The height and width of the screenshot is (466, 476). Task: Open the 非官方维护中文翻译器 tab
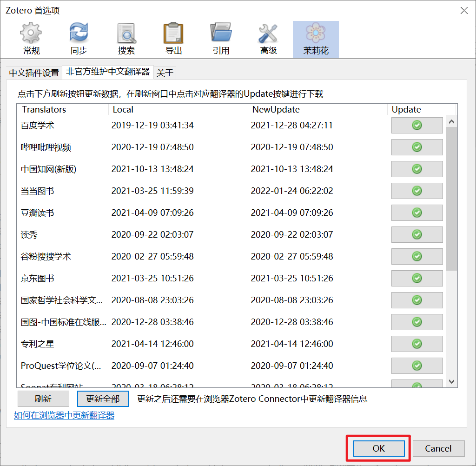107,73
